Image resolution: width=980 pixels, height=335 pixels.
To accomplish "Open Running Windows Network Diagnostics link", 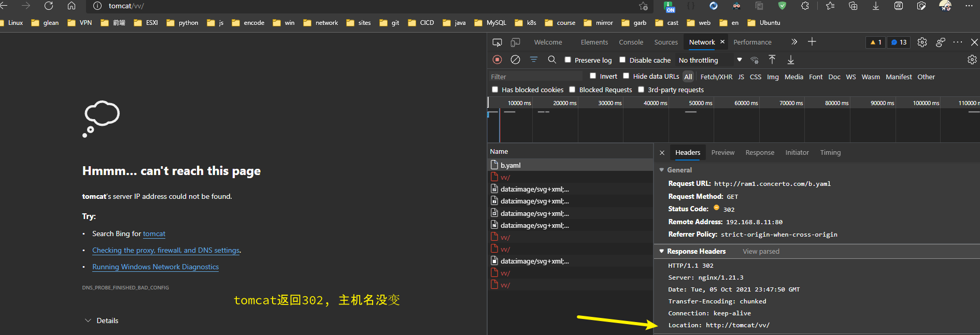I will tap(155, 267).
